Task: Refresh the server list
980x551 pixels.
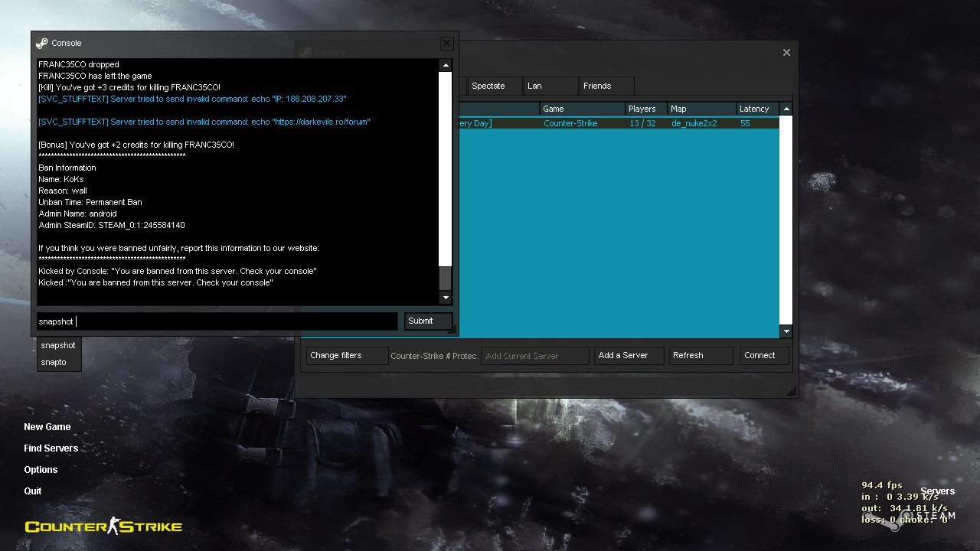Action: click(701, 356)
